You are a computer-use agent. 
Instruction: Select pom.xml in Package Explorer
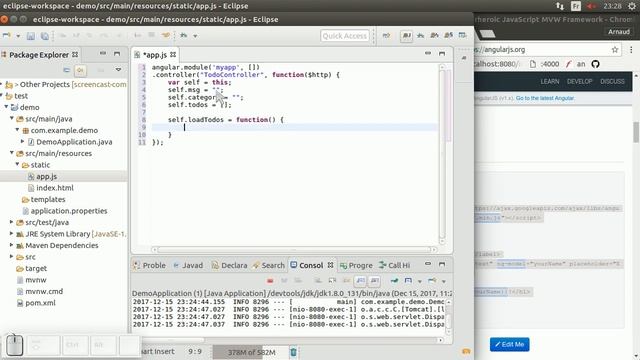click(x=40, y=303)
